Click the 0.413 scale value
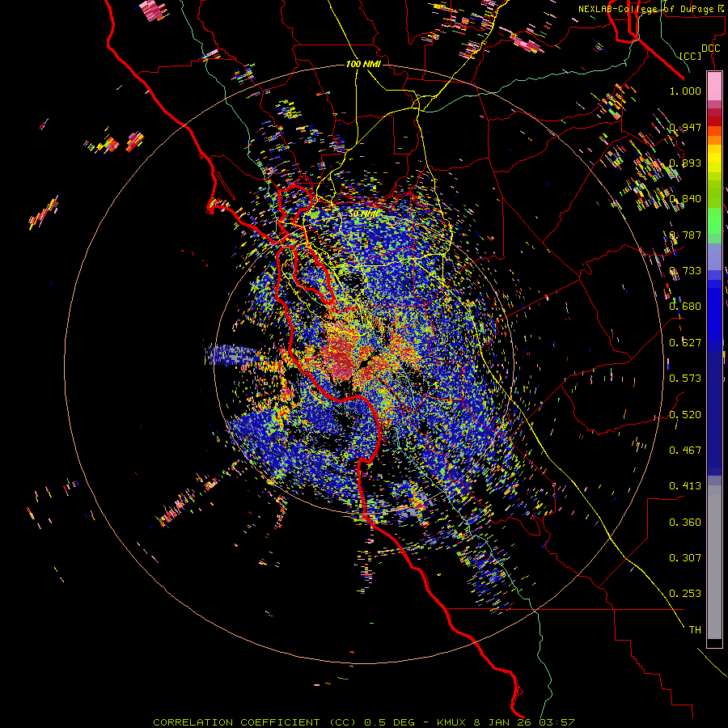This screenshot has height=728, width=728. (685, 486)
